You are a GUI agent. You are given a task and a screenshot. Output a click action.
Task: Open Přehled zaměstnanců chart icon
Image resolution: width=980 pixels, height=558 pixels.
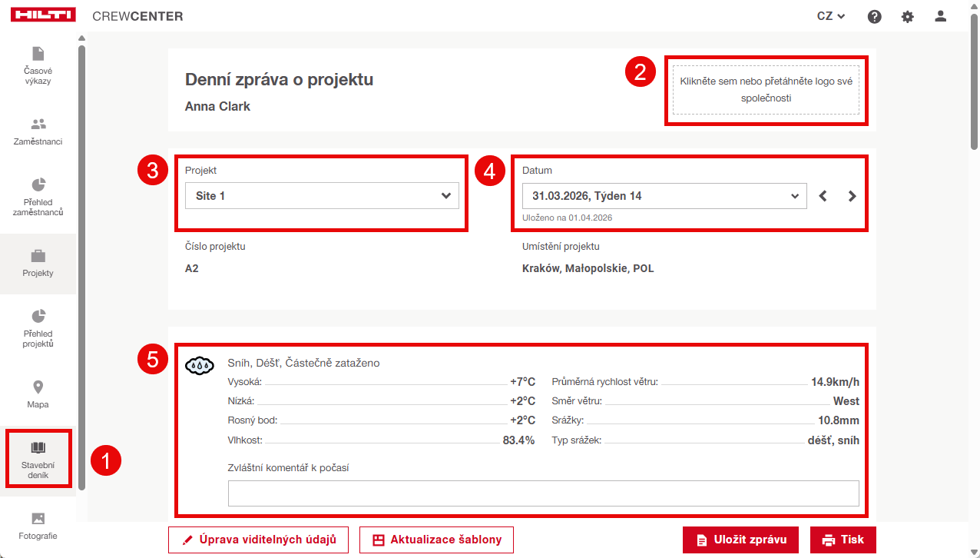click(38, 196)
